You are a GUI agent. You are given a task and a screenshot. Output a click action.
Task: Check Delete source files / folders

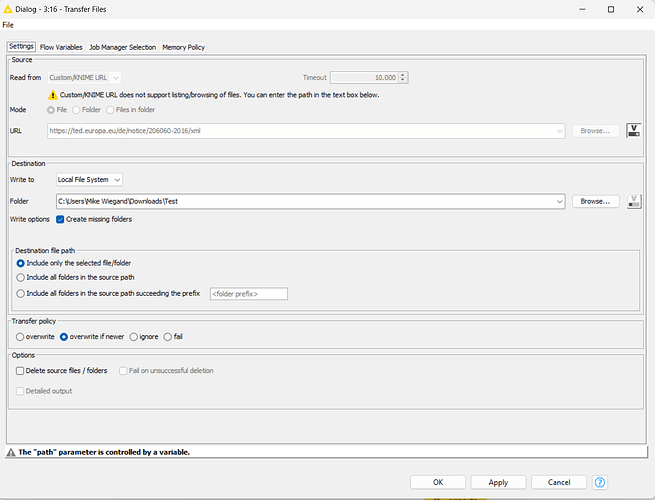click(x=20, y=371)
